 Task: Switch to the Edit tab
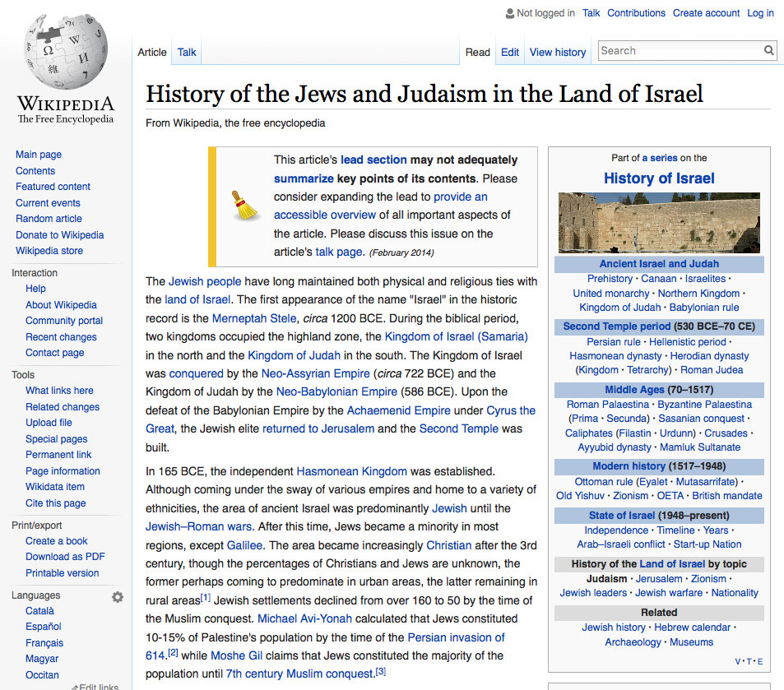509,51
